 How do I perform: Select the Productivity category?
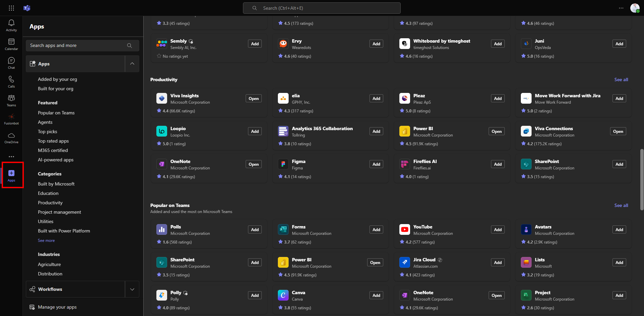point(50,203)
